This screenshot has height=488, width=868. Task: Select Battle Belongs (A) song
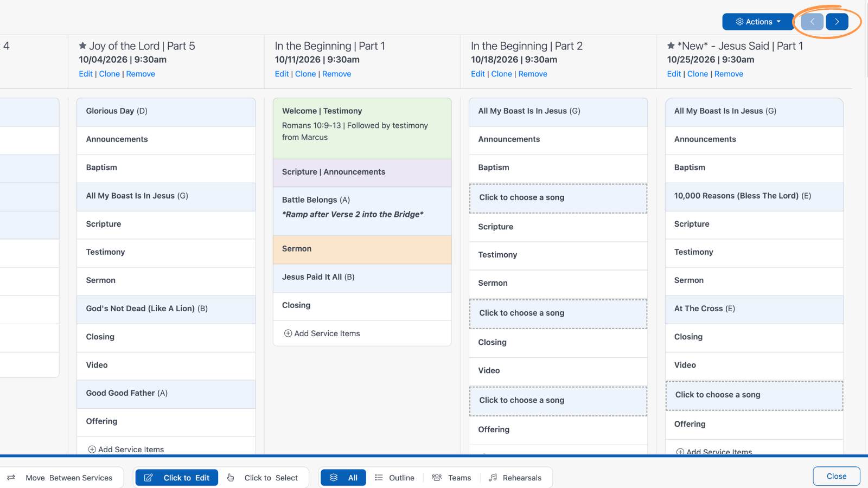pyautogui.click(x=362, y=211)
